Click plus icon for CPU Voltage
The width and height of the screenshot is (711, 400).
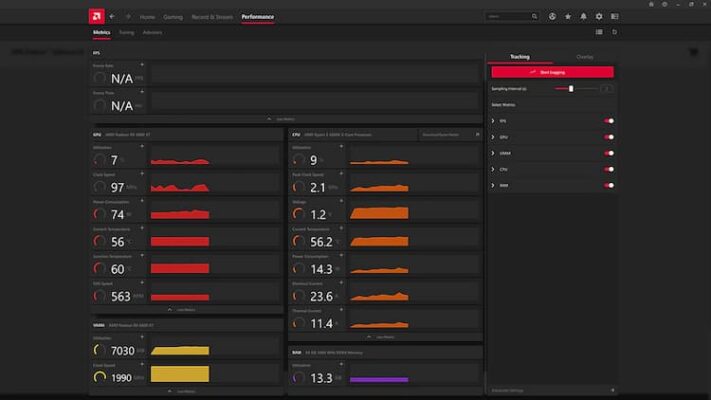click(x=341, y=201)
